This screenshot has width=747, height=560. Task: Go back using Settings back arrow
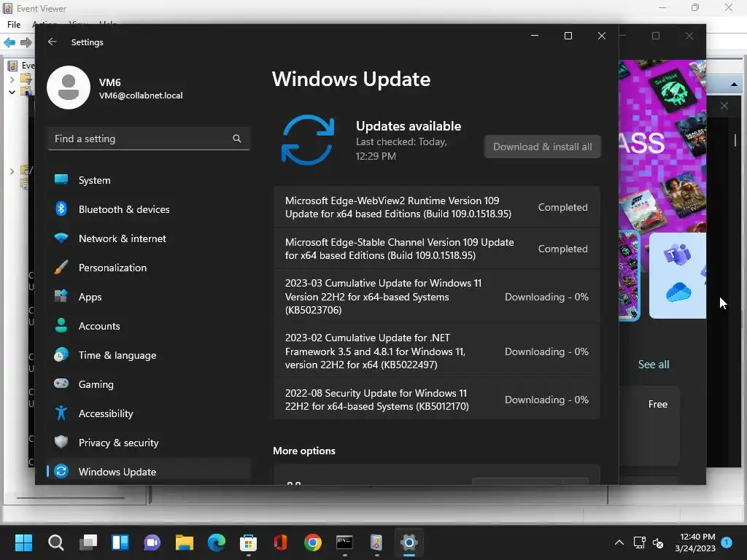[x=53, y=42]
